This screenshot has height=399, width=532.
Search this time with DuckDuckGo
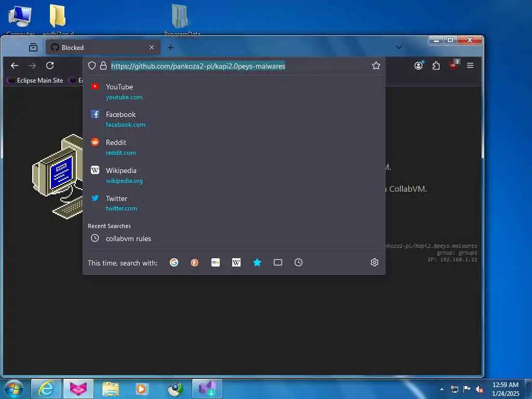[x=195, y=262]
